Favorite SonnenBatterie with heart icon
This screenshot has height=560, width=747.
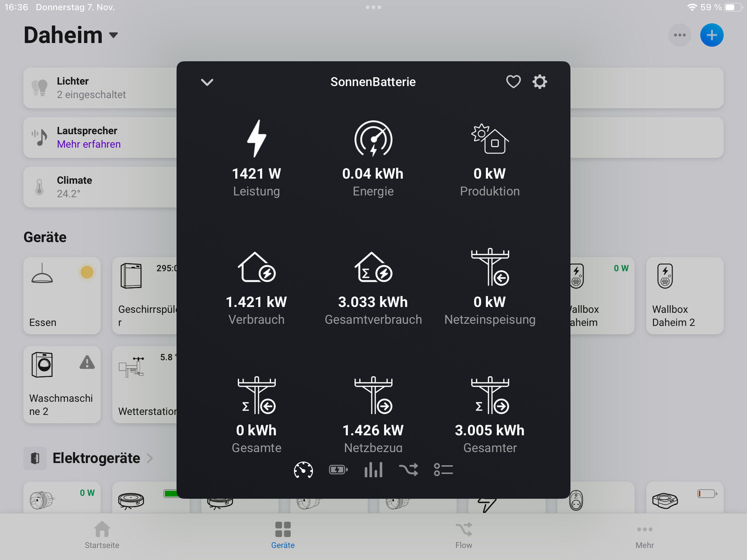pyautogui.click(x=513, y=82)
